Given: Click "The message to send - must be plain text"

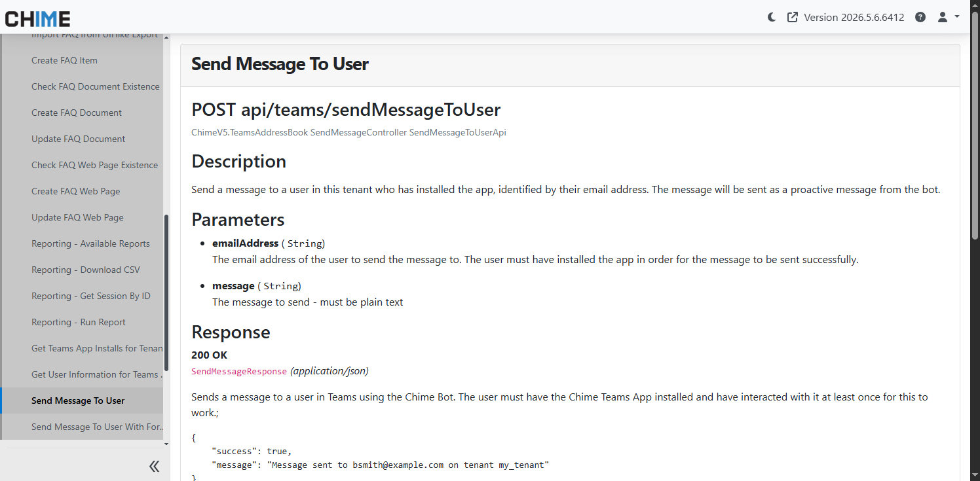Looking at the screenshot, I should (x=308, y=302).
